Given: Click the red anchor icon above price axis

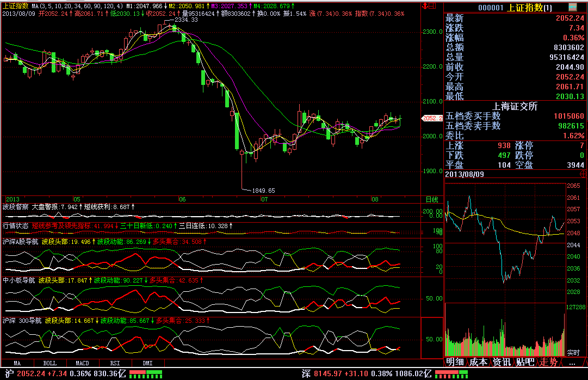Looking at the screenshot, I should pos(426,6).
